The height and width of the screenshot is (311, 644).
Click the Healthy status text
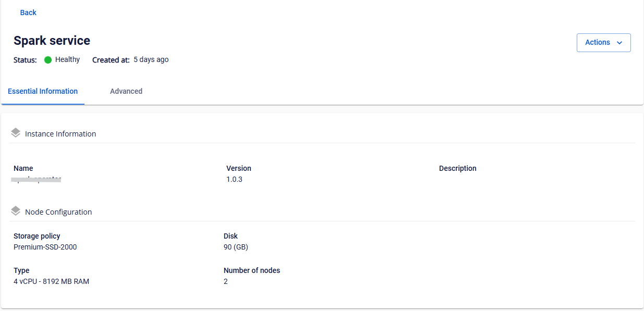[67, 60]
